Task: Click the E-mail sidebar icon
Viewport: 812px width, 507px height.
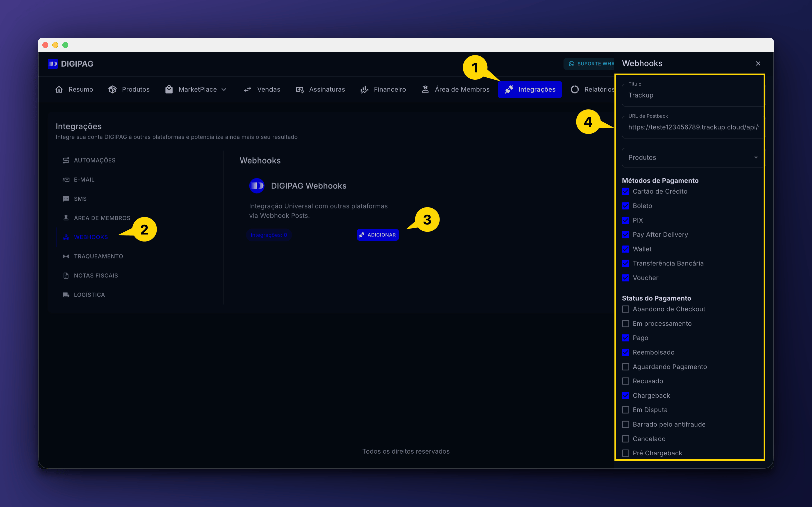Action: point(66,180)
